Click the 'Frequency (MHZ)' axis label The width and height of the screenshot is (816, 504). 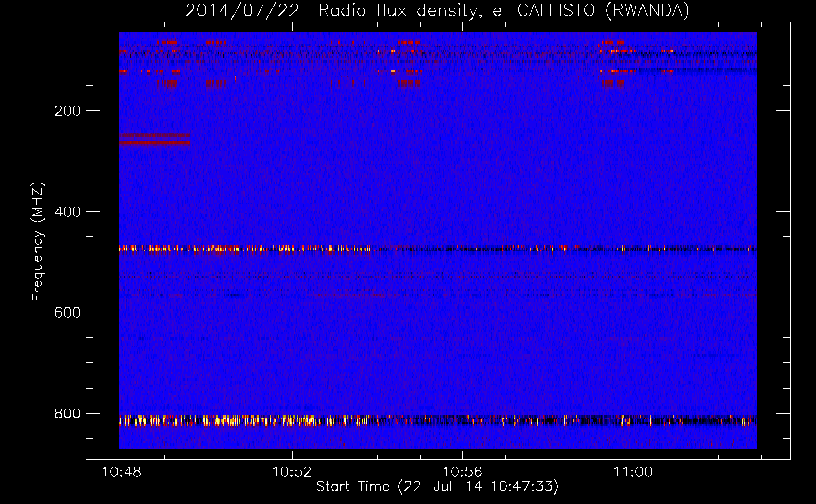pyautogui.click(x=38, y=242)
